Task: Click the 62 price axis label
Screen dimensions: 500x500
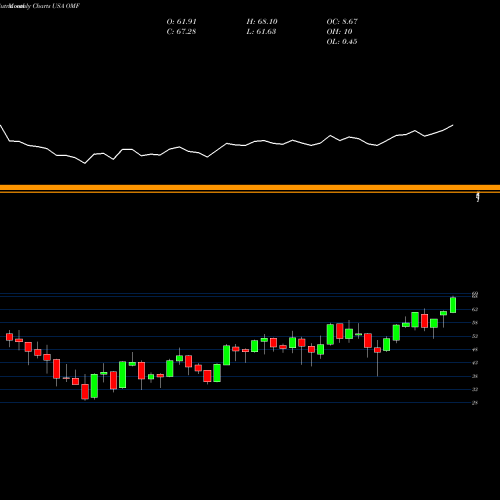Action: [475, 309]
